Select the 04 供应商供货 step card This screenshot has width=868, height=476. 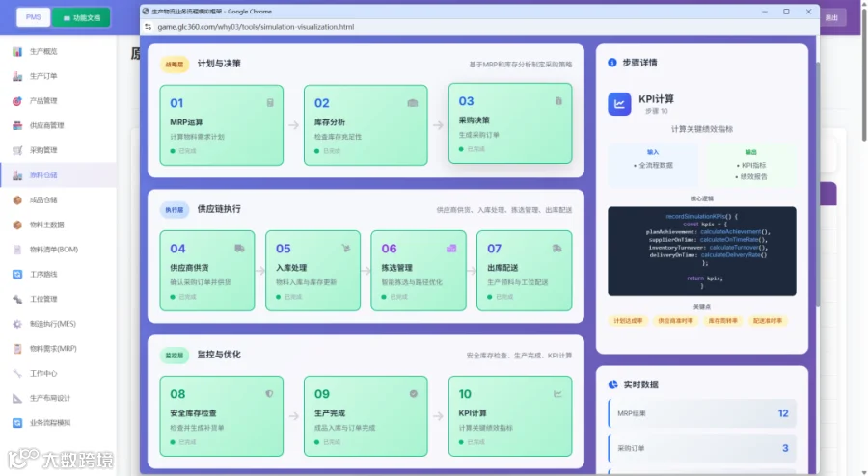click(207, 271)
